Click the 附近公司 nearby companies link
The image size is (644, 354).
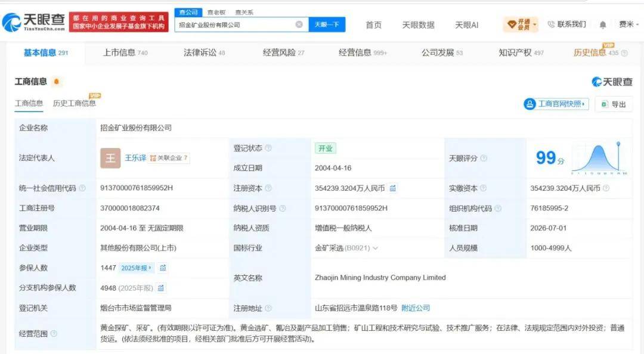coord(415,308)
